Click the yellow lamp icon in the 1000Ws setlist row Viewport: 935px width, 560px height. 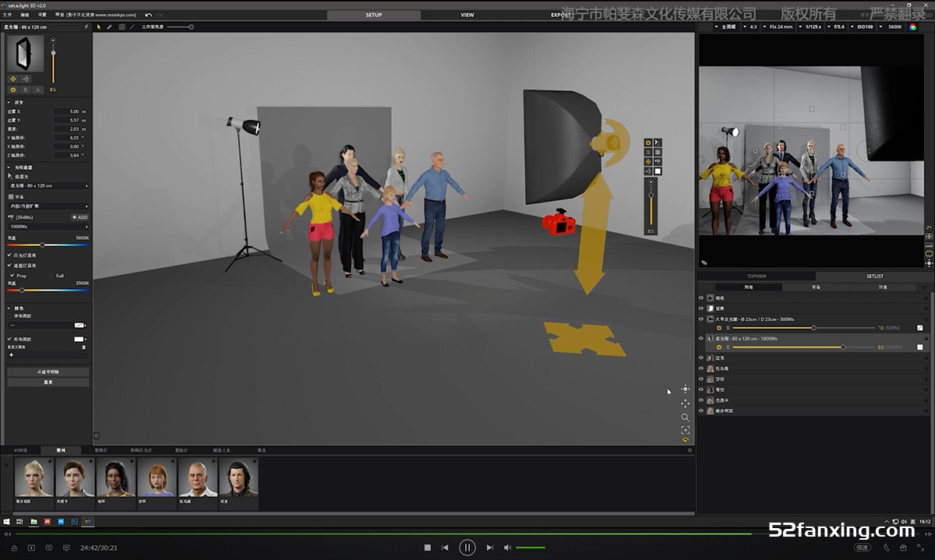coord(719,347)
